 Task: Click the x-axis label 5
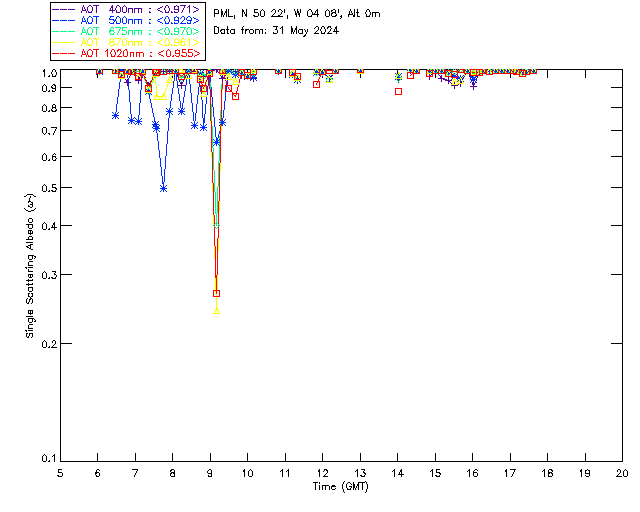60,473
